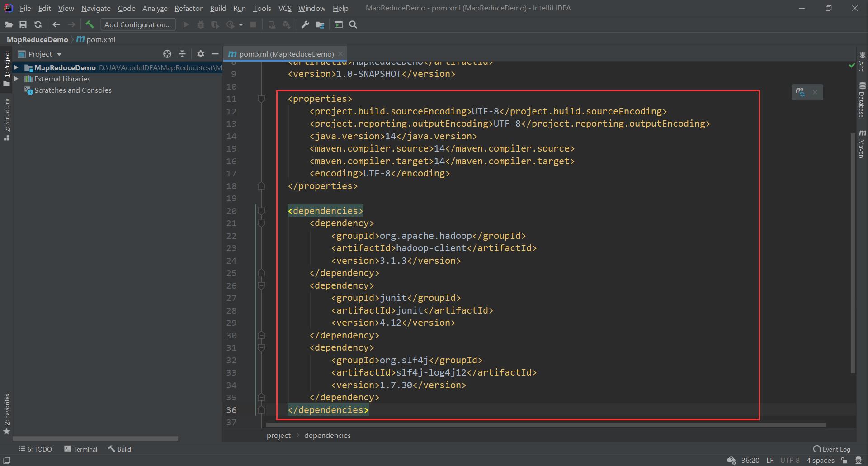Click the Collapse All icon in Project panel
This screenshot has width=868, height=466.
(182, 54)
